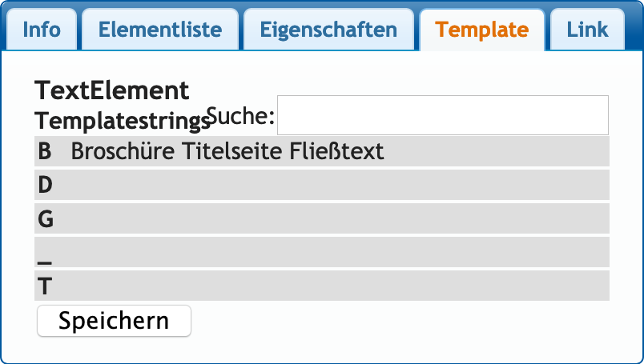This screenshot has width=644, height=364.
Task: Click the Suche label text
Action: [240, 117]
